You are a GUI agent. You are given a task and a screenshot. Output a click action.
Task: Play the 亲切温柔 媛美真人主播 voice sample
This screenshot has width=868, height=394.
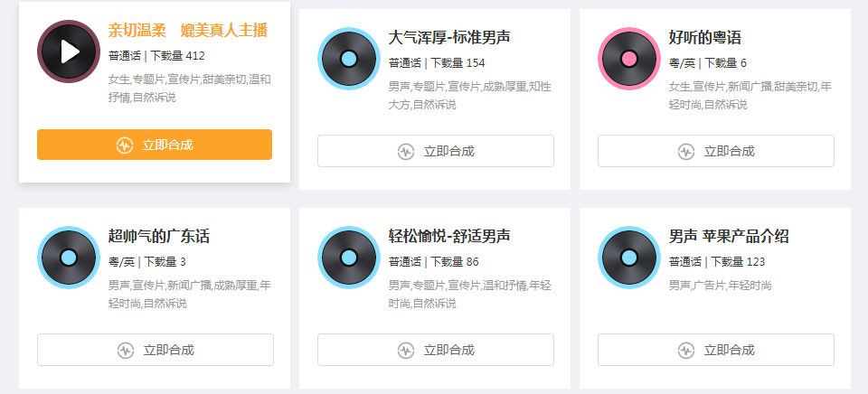coord(69,52)
